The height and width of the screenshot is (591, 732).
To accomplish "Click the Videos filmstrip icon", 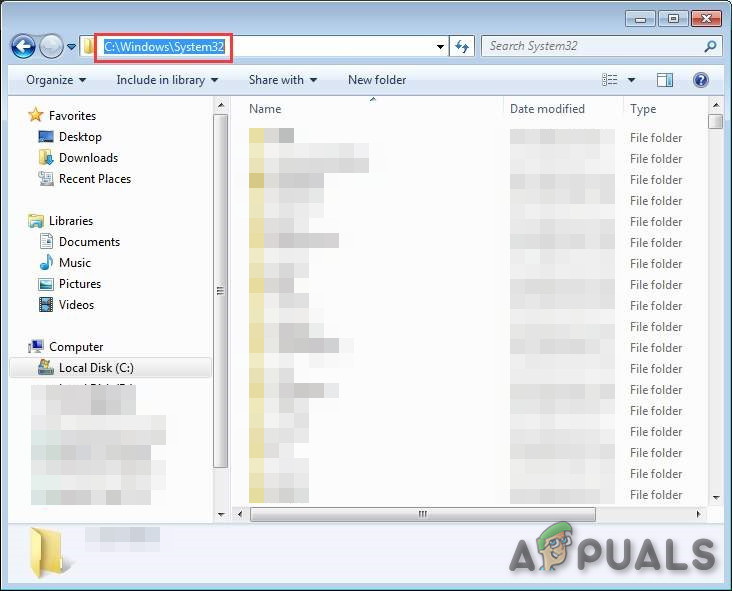I will 46,305.
